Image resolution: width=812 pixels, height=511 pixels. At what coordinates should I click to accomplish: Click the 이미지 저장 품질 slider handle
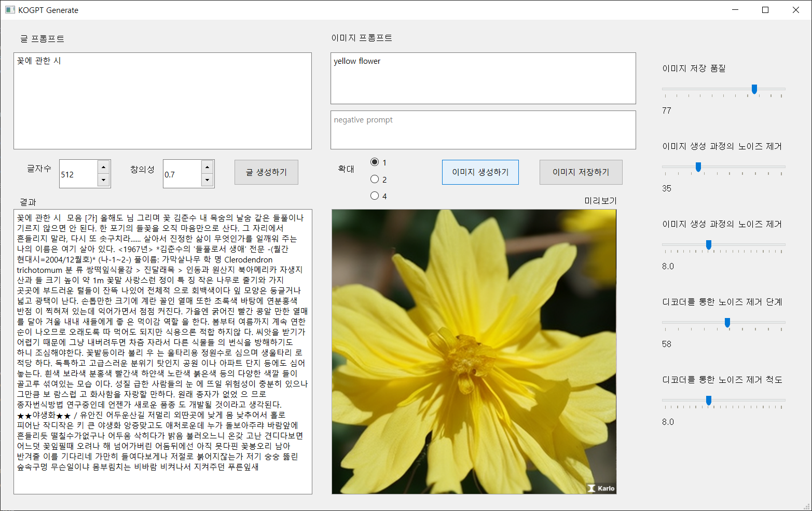[754, 89]
